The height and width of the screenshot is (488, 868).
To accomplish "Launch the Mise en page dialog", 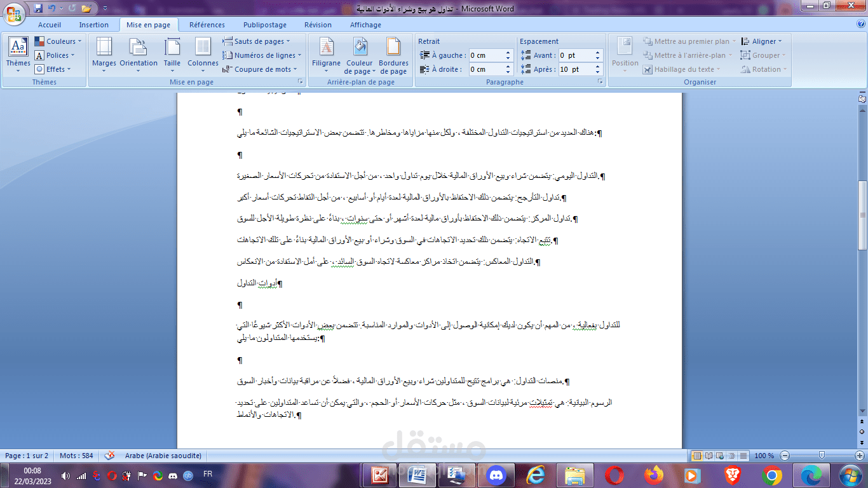I will coord(301,82).
